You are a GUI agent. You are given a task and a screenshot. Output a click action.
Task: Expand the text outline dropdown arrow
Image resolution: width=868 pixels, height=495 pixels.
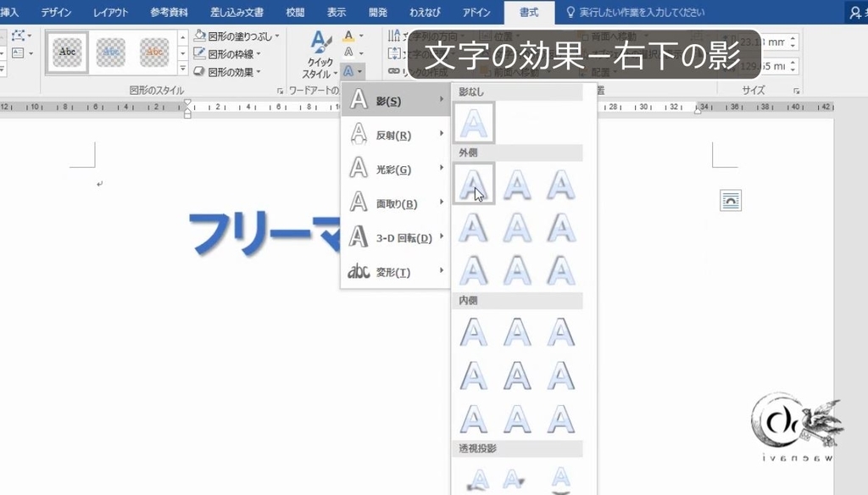tap(361, 53)
